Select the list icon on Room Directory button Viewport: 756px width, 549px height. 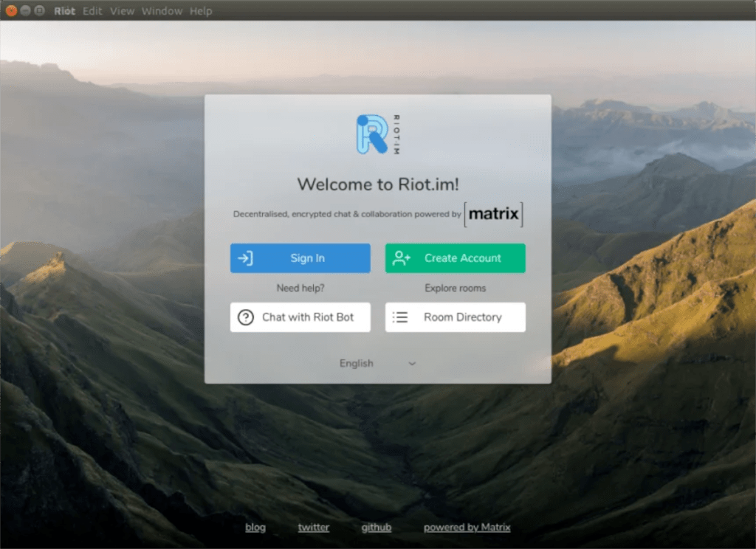399,317
